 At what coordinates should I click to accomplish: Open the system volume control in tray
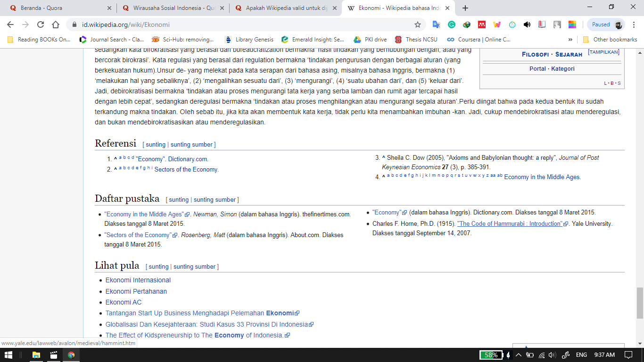click(x=553, y=355)
